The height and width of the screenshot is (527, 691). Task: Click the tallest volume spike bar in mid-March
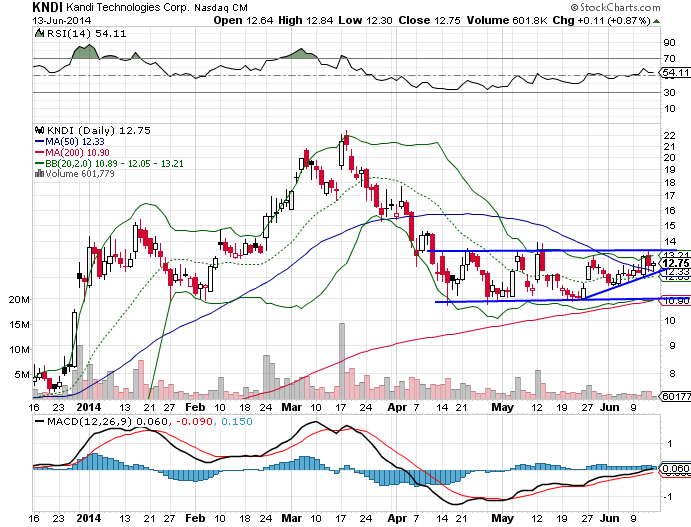[x=342, y=361]
